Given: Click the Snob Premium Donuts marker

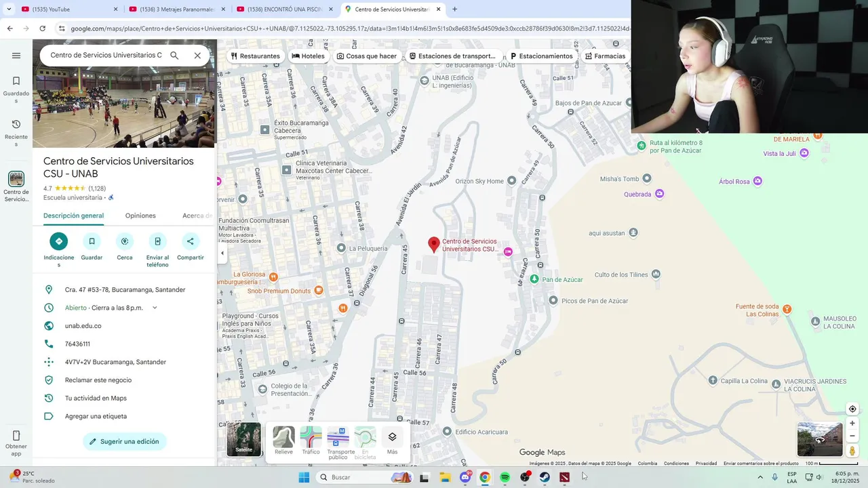Looking at the screenshot, I should click(319, 290).
